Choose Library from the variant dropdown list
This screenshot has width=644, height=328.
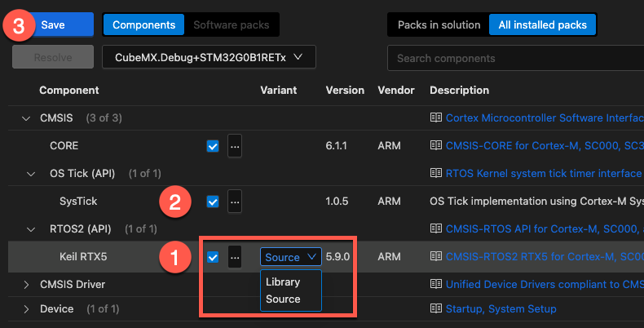coord(283,282)
